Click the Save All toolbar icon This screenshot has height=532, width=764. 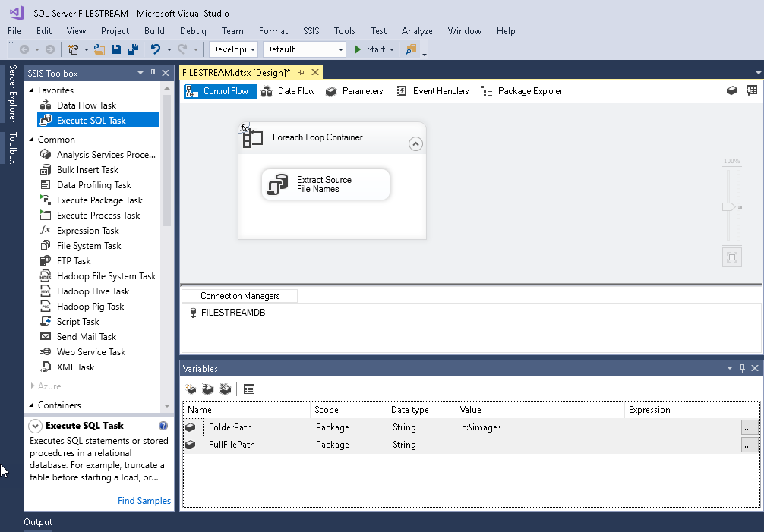pyautogui.click(x=133, y=49)
